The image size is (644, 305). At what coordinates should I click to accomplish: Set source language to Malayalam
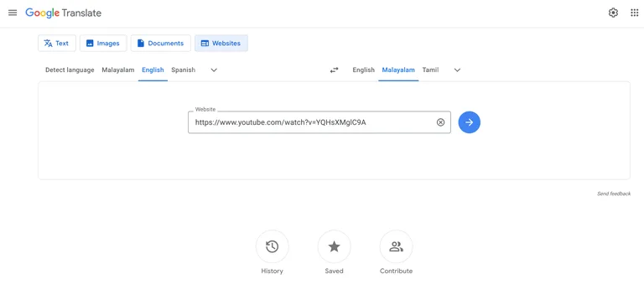[x=118, y=70]
